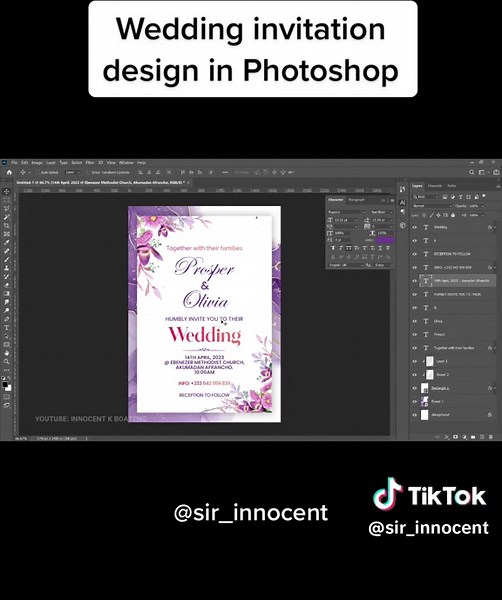This screenshot has height=600, width=502.
Task: Open the Character panel dock icon
Action: (x=402, y=202)
